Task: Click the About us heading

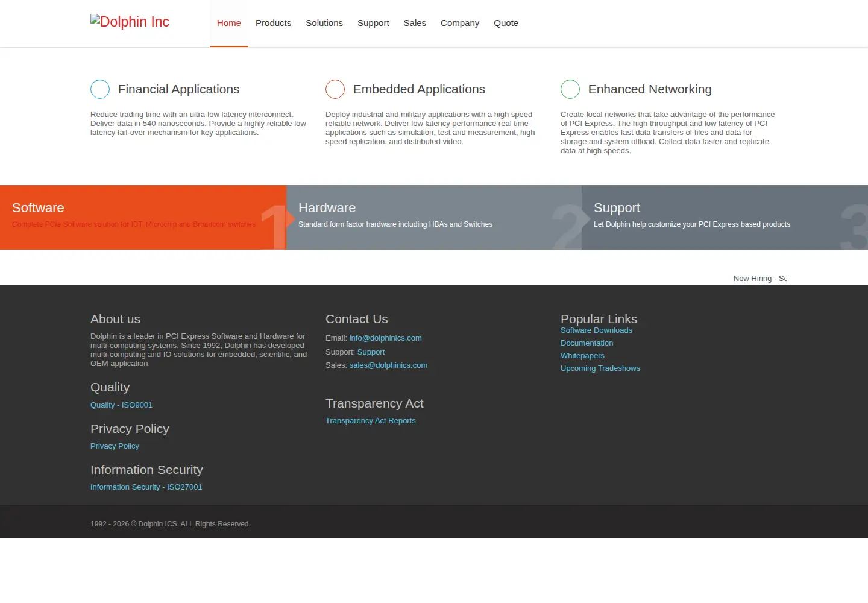Action: pyautogui.click(x=115, y=319)
